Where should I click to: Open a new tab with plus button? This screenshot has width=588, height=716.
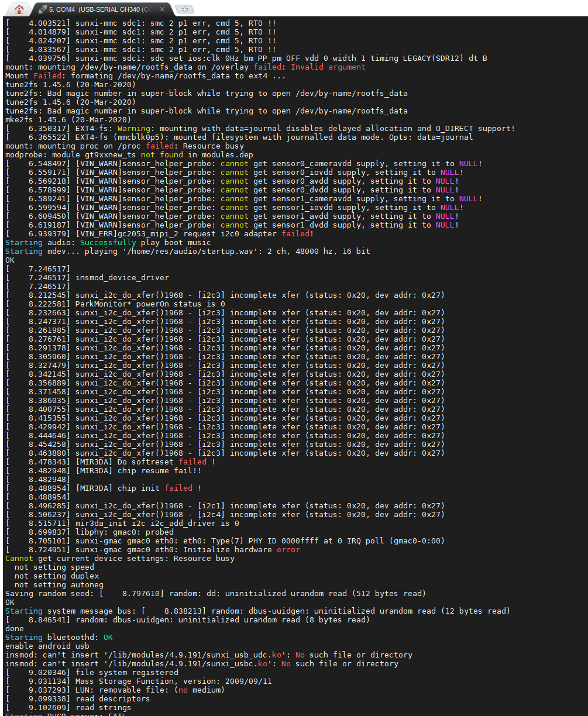(185, 9)
